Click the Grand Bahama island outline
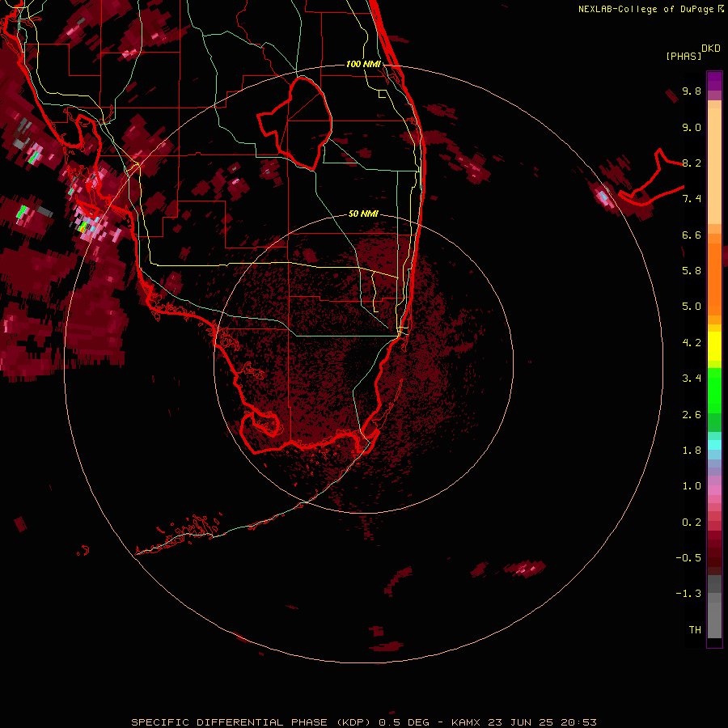This screenshot has height=728, width=728. click(651, 178)
